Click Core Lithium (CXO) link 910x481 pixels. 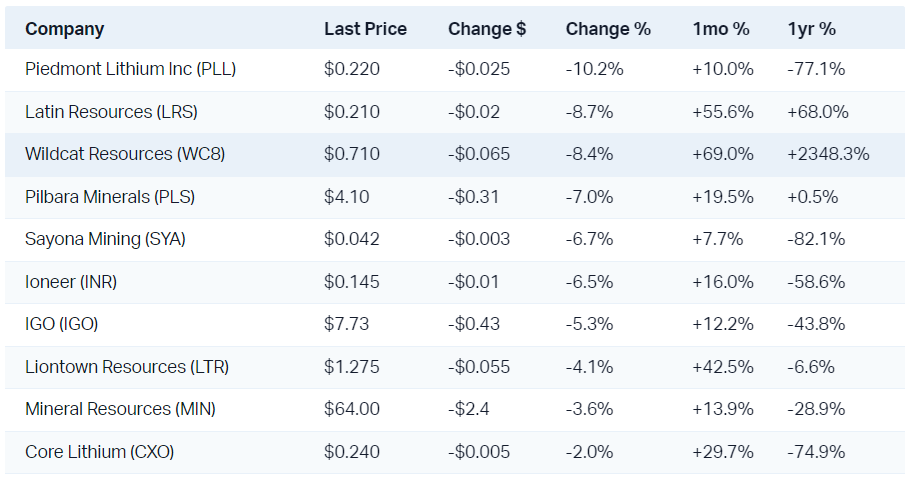click(100, 452)
